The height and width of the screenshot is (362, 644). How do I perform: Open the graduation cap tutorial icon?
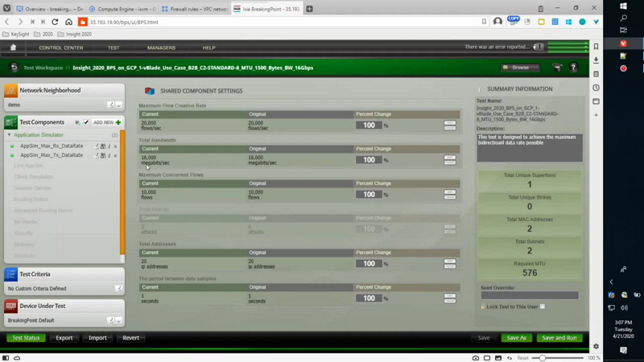557,68
